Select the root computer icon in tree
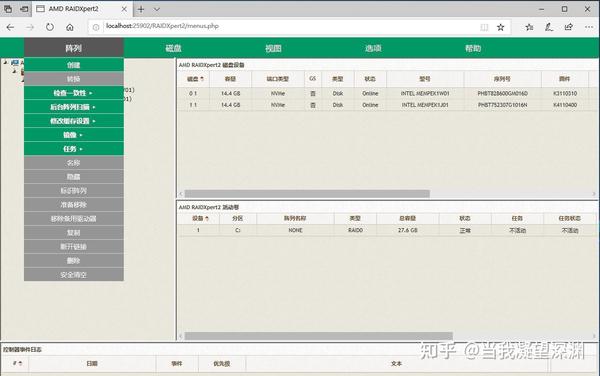The width and height of the screenshot is (600, 376). click(x=15, y=62)
